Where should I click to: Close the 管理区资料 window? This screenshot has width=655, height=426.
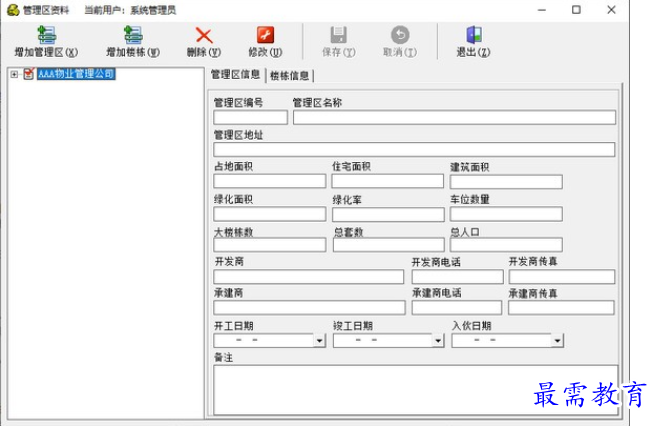611,10
